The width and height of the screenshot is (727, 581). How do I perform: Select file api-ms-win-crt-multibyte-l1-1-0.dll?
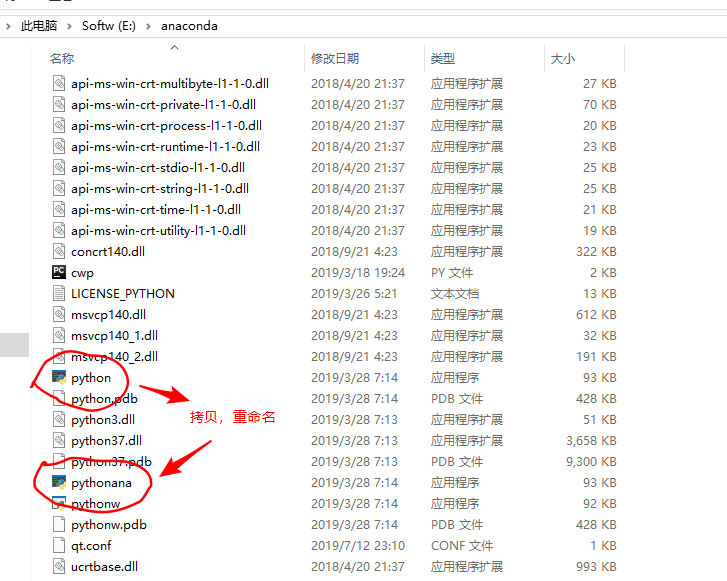[x=170, y=83]
